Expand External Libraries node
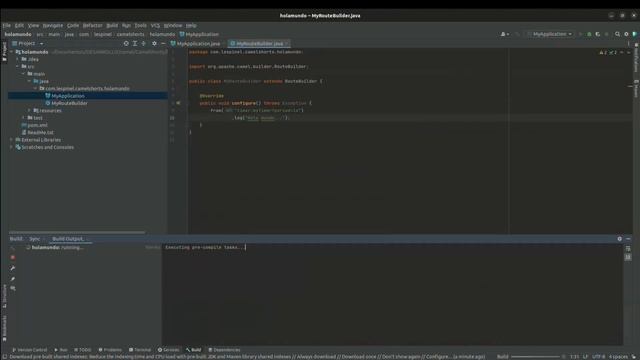 (11, 140)
